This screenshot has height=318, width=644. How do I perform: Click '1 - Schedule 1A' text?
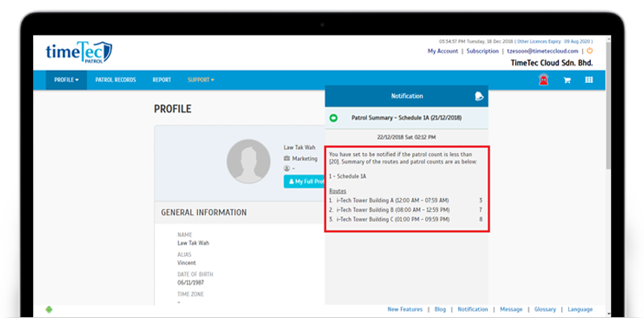(x=348, y=176)
